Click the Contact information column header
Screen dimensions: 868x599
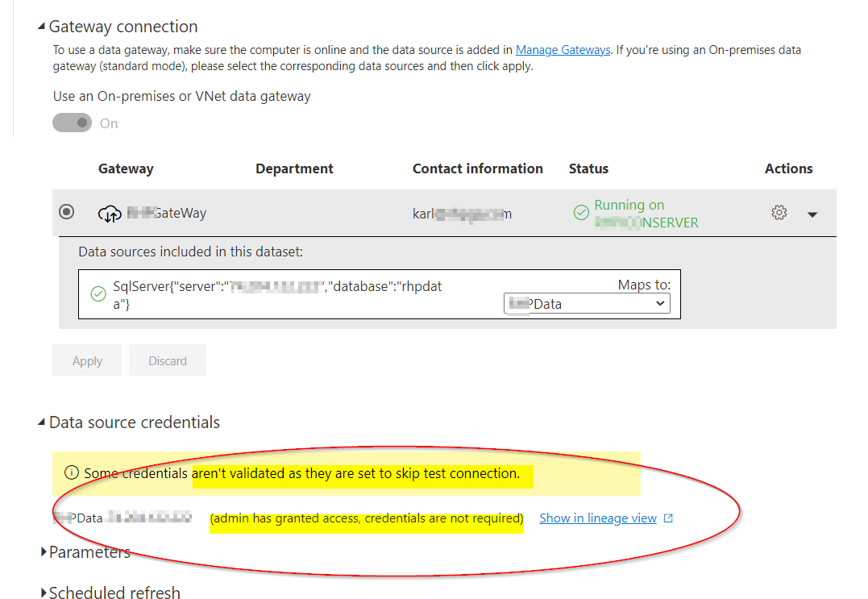478,168
